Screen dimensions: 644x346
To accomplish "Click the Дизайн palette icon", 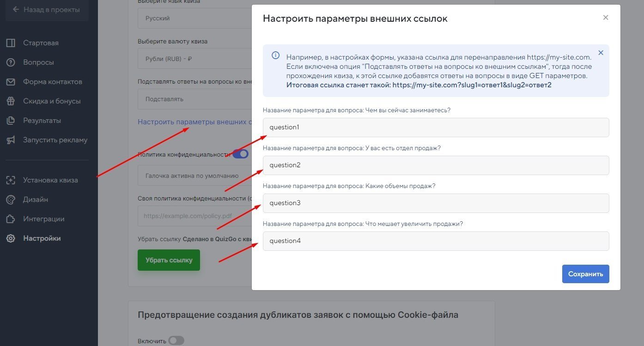I will click(11, 200).
